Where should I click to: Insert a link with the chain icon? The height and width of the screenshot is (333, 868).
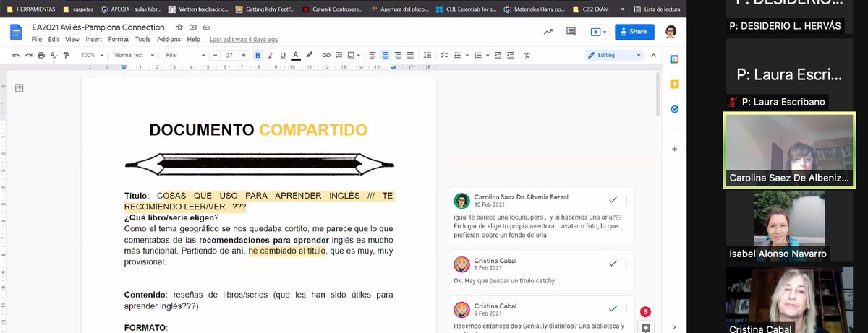[x=326, y=55]
